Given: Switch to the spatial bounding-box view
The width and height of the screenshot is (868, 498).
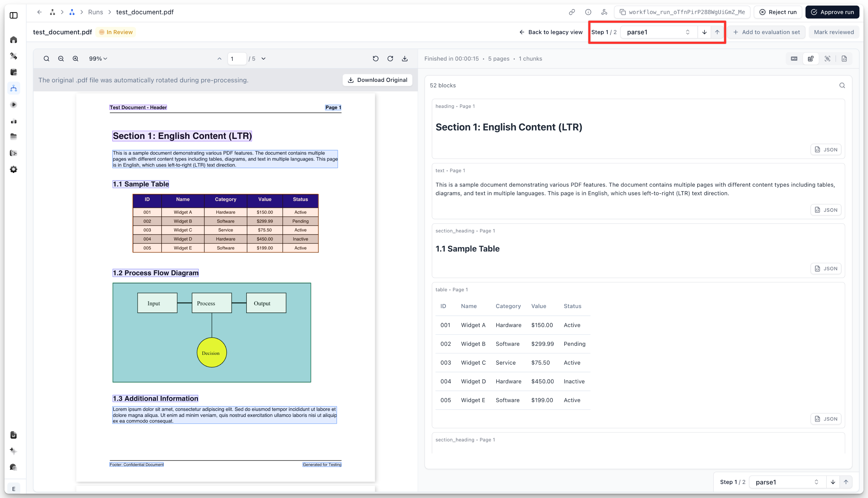Looking at the screenshot, I should [827, 59].
